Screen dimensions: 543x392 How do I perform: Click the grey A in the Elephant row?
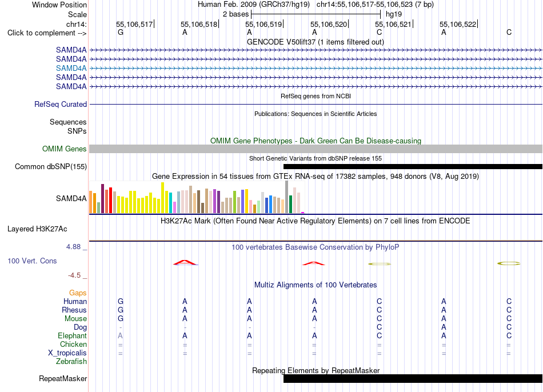(120, 335)
